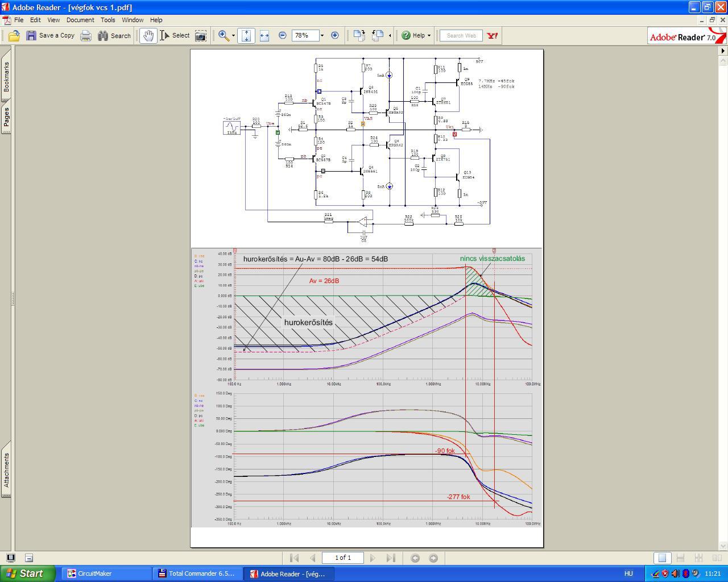
Task: Click the Print icon
Action: point(86,36)
